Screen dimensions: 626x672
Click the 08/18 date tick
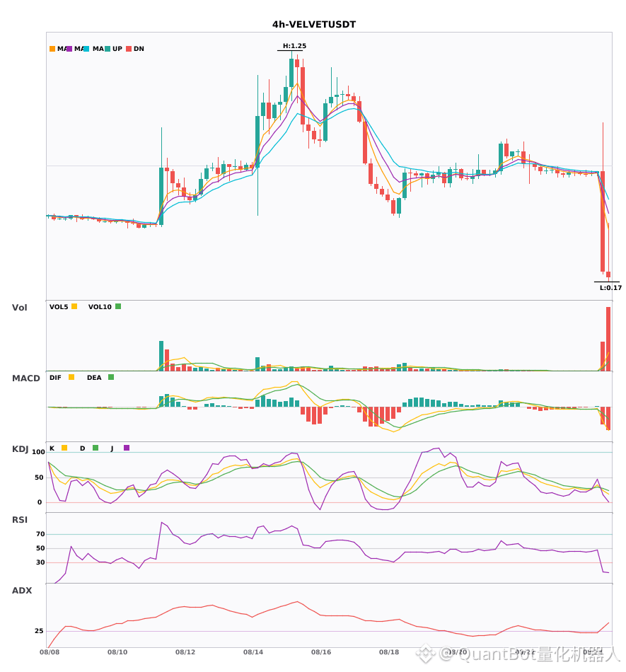tap(389, 652)
